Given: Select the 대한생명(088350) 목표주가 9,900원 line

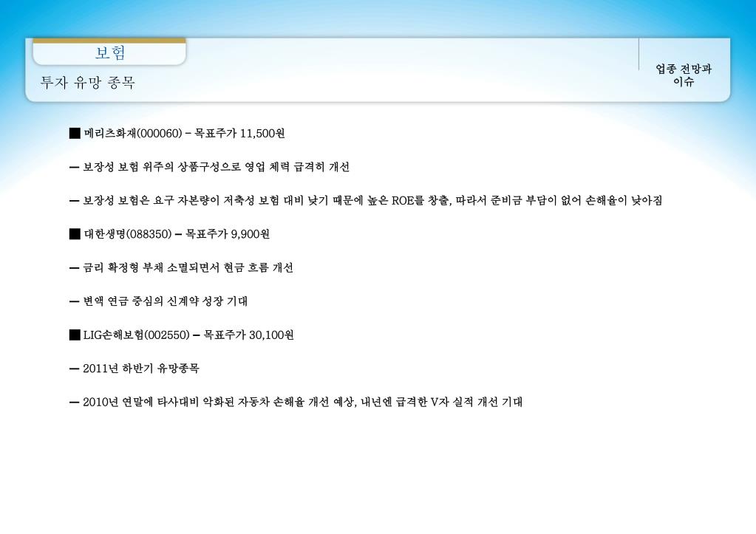Looking at the screenshot, I should (169, 234).
